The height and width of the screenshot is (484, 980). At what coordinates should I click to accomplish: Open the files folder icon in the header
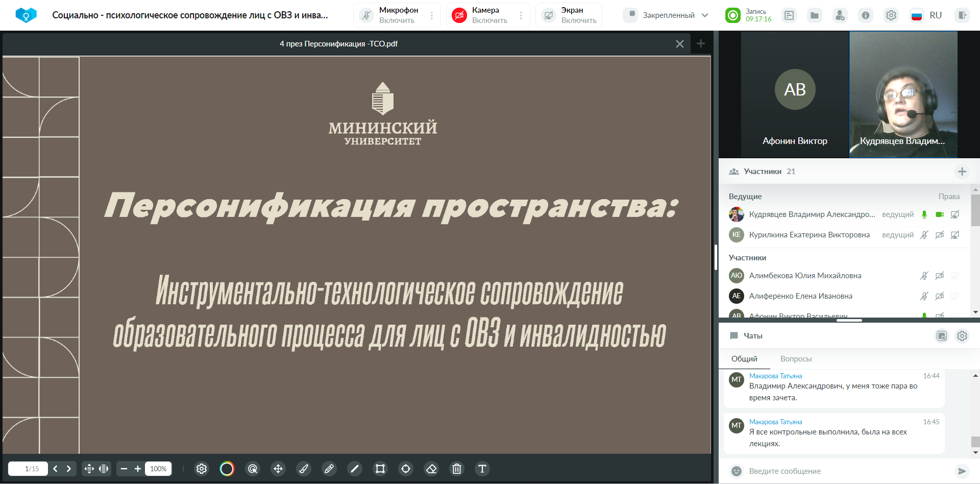(x=815, y=15)
